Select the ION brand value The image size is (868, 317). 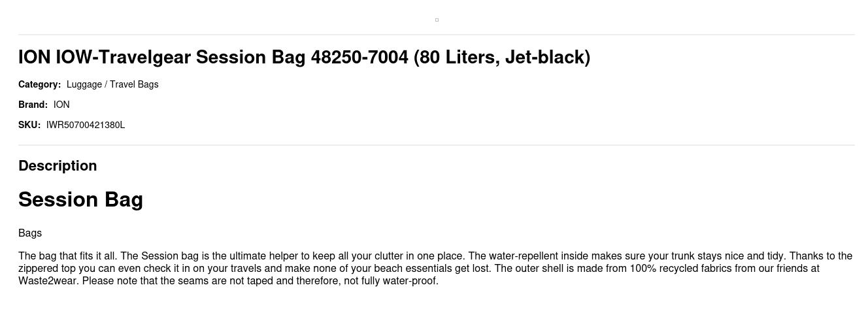tap(61, 105)
